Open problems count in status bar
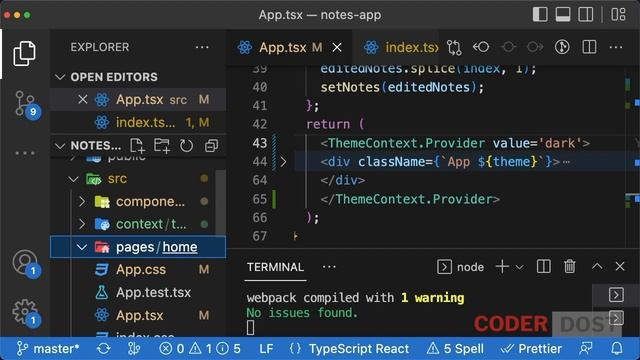This screenshot has height=360, width=640. pos(200,349)
